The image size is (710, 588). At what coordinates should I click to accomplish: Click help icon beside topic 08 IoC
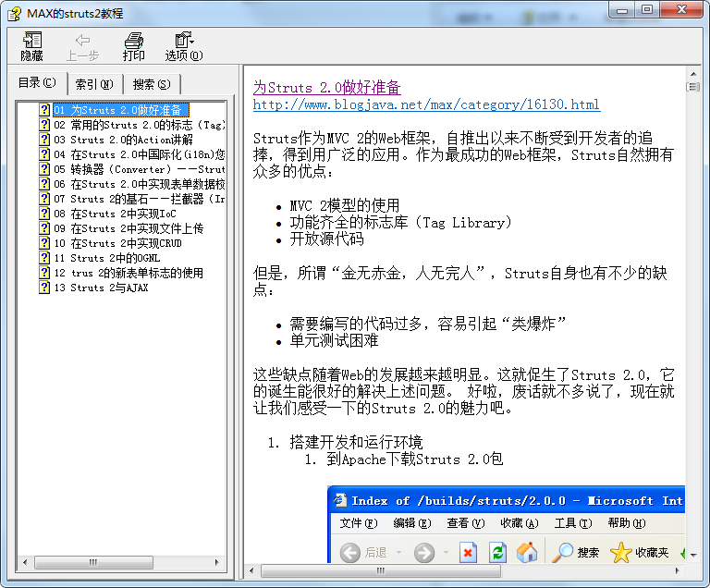tap(44, 214)
